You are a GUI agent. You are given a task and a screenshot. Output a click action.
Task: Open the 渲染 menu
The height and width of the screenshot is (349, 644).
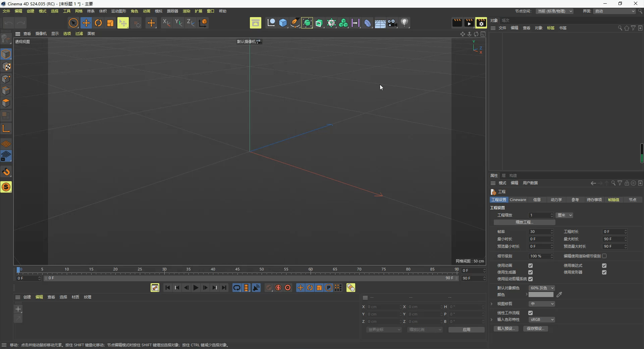pyautogui.click(x=186, y=11)
